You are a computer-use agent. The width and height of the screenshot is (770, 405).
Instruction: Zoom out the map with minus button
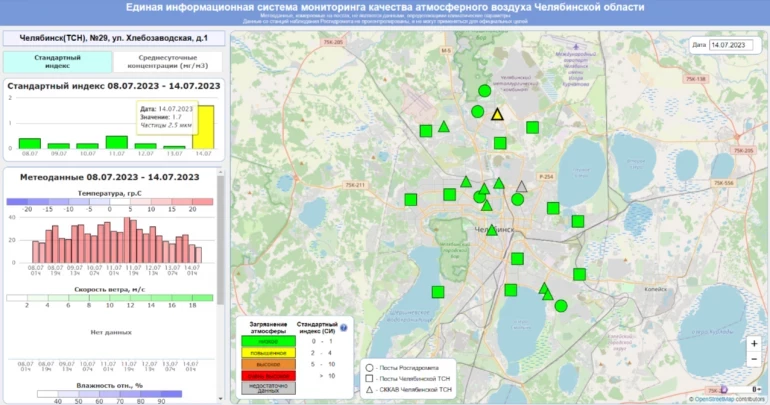point(754,359)
